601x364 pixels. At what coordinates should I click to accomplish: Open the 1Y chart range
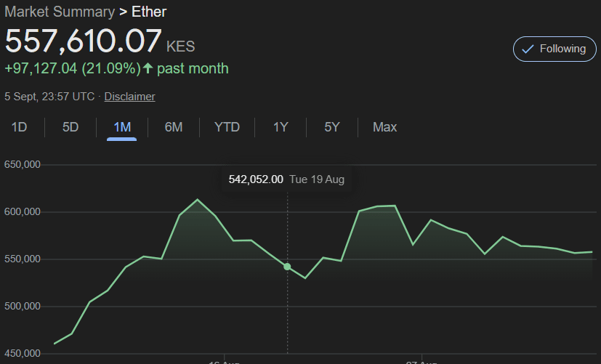(x=281, y=127)
